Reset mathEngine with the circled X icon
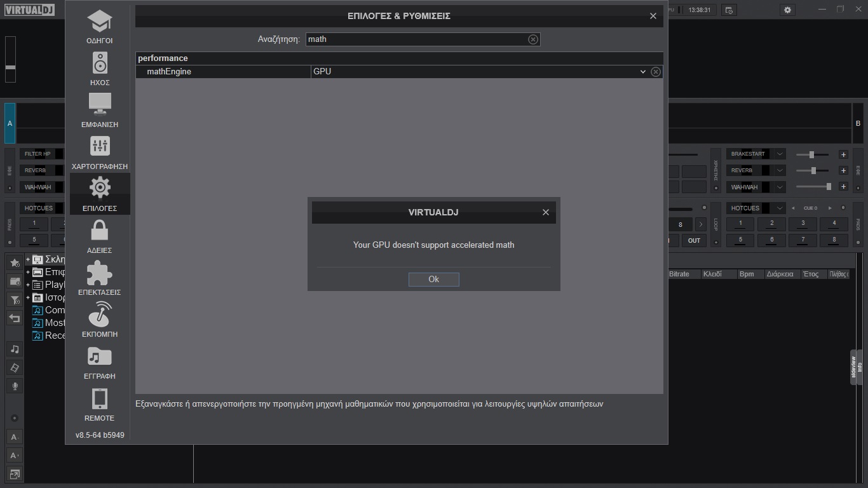 (x=656, y=72)
